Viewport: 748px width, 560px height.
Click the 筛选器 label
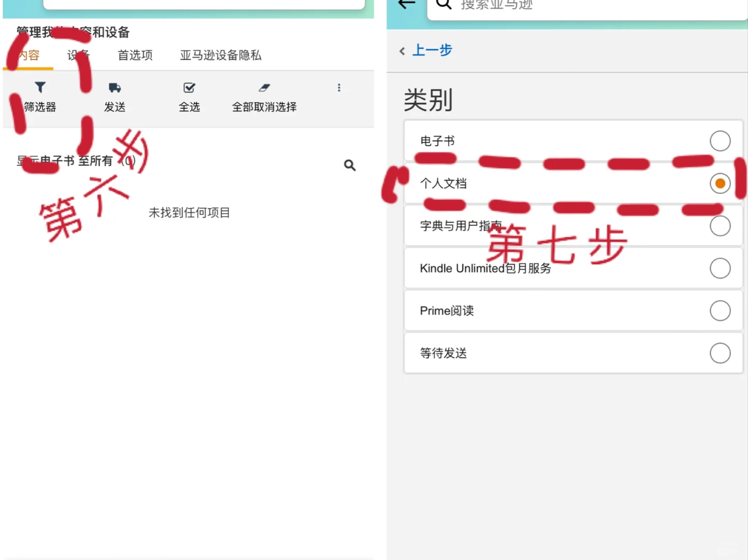tap(40, 107)
